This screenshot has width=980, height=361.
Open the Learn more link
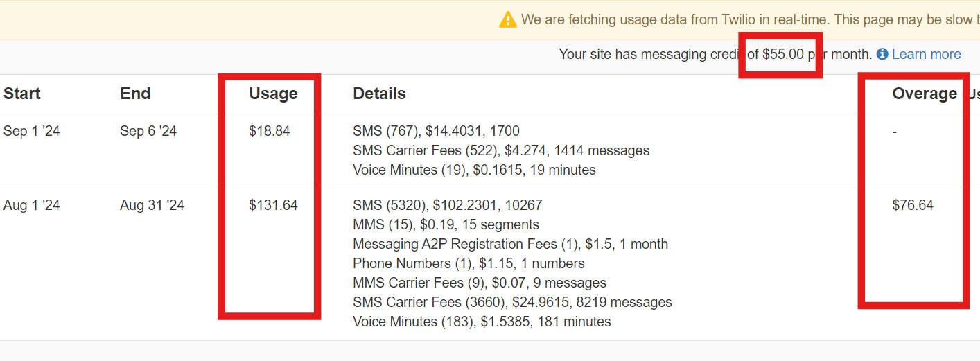pyautogui.click(x=926, y=54)
